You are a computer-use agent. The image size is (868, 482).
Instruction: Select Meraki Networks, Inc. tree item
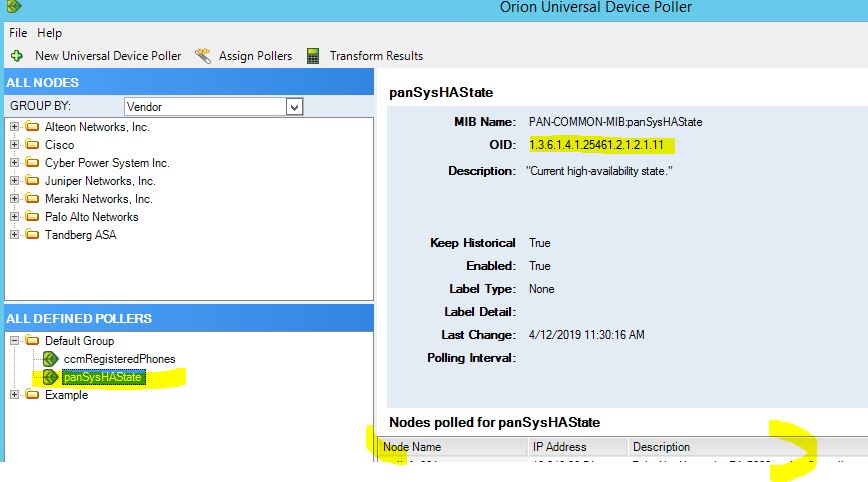pyautogui.click(x=99, y=199)
